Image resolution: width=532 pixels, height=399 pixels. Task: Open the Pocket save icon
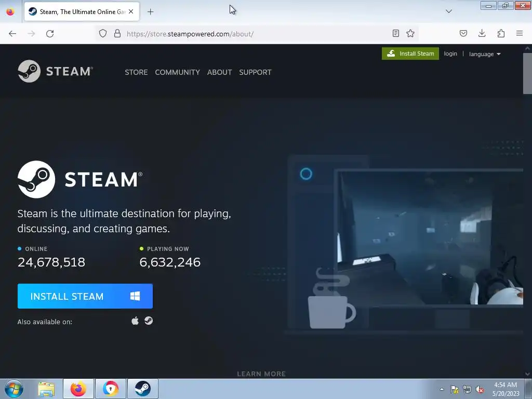(x=463, y=33)
